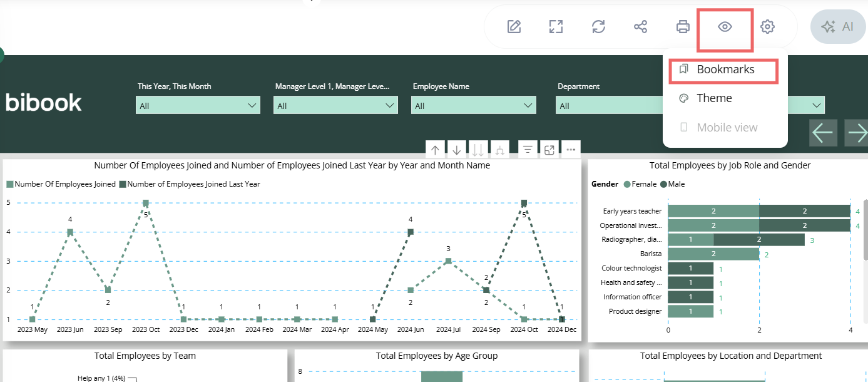Screen dimensions: 868x382
Task: Go to previous page with left arrow
Action: (823, 133)
